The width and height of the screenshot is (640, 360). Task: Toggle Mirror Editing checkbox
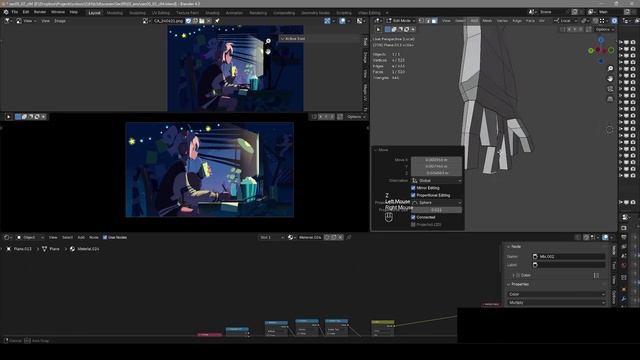413,188
